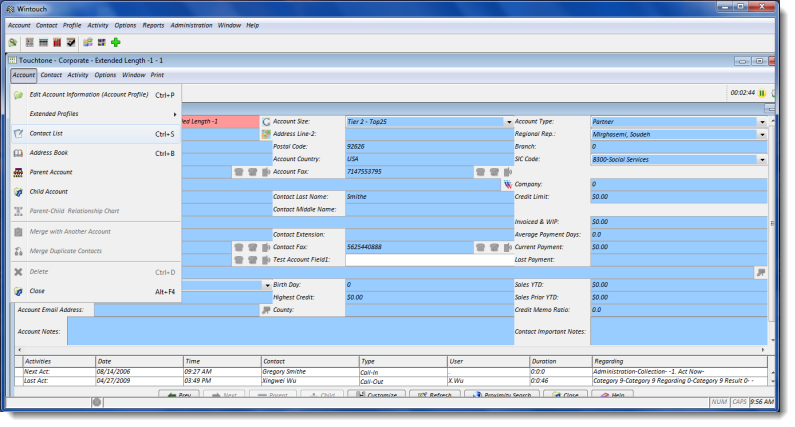Click the checkmark task-list toolbar icon
The width and height of the screenshot is (795, 427).
(71, 43)
